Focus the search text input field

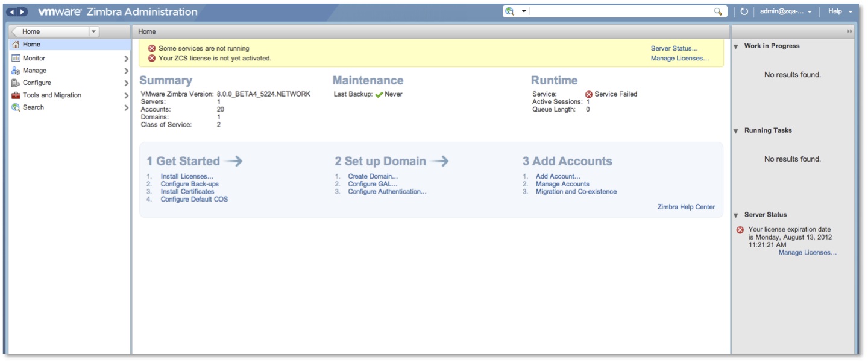click(x=621, y=11)
